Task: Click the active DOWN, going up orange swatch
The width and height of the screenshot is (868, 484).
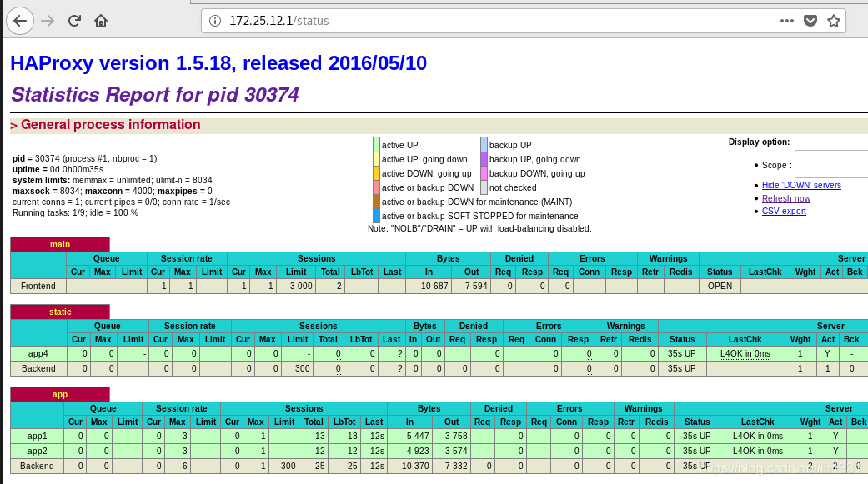Action: point(376,173)
